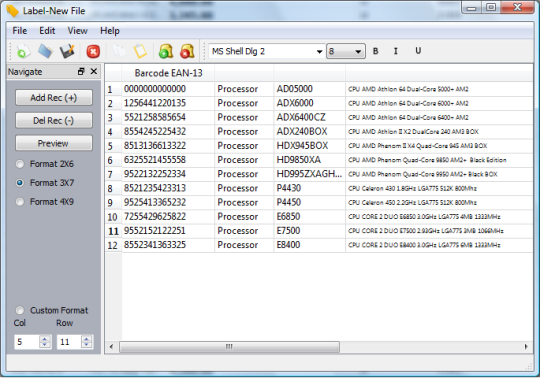Click the Del Rec (-) button
This screenshot has height=378, width=540.
[x=54, y=120]
